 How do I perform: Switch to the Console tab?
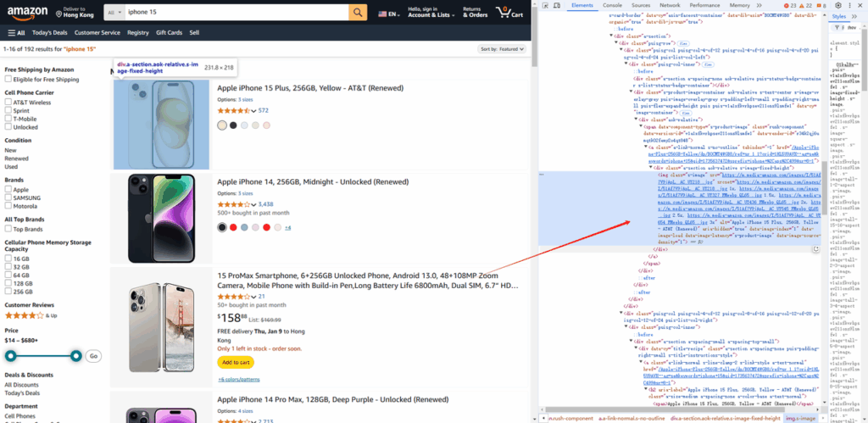tap(612, 5)
